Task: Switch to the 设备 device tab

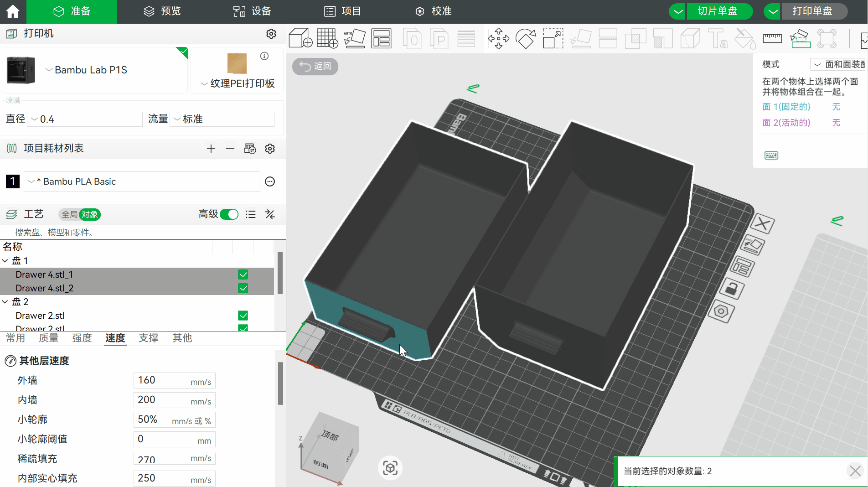Action: click(x=252, y=11)
